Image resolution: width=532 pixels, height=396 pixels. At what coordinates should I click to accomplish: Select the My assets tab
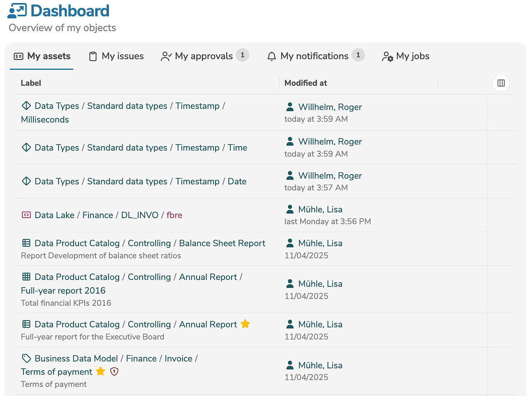tap(42, 56)
